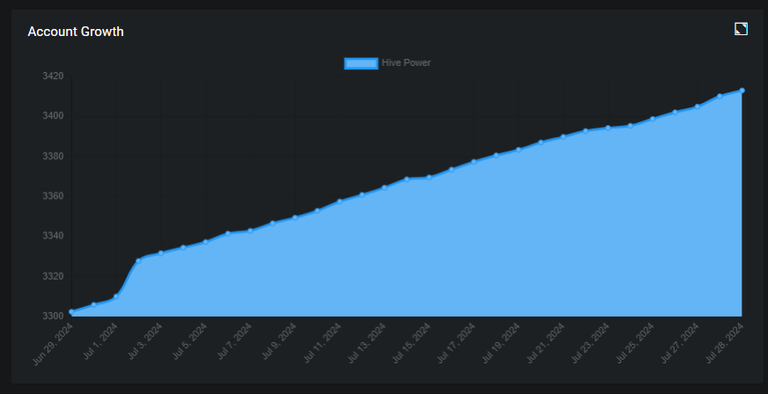The width and height of the screenshot is (768, 394).
Task: Select the line data point above Jul 5, 2024
Action: click(x=206, y=242)
